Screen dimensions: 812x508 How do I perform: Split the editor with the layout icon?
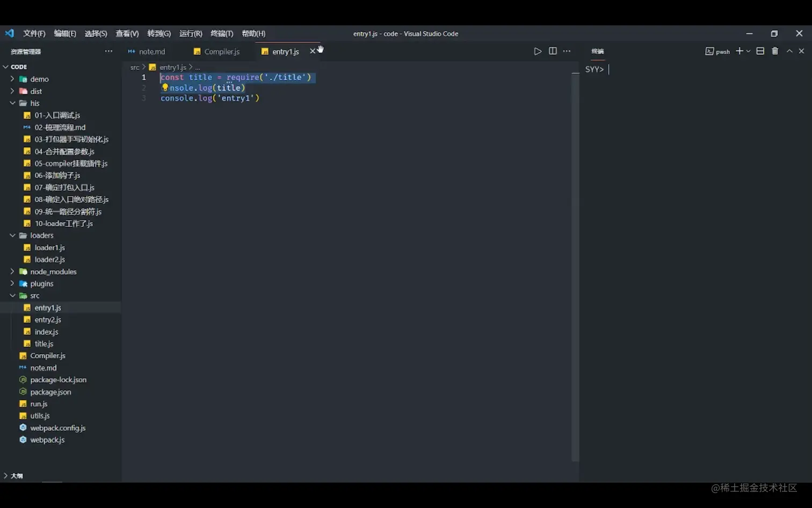(x=553, y=51)
